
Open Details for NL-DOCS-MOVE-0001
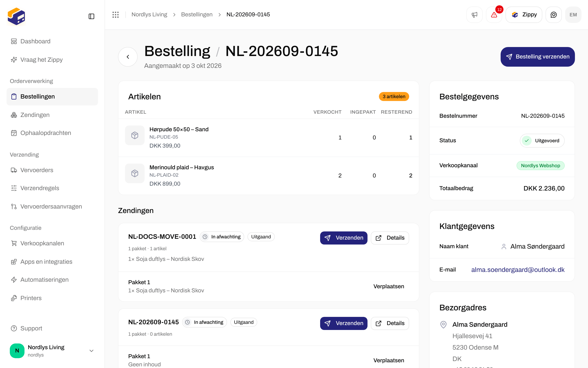(390, 238)
